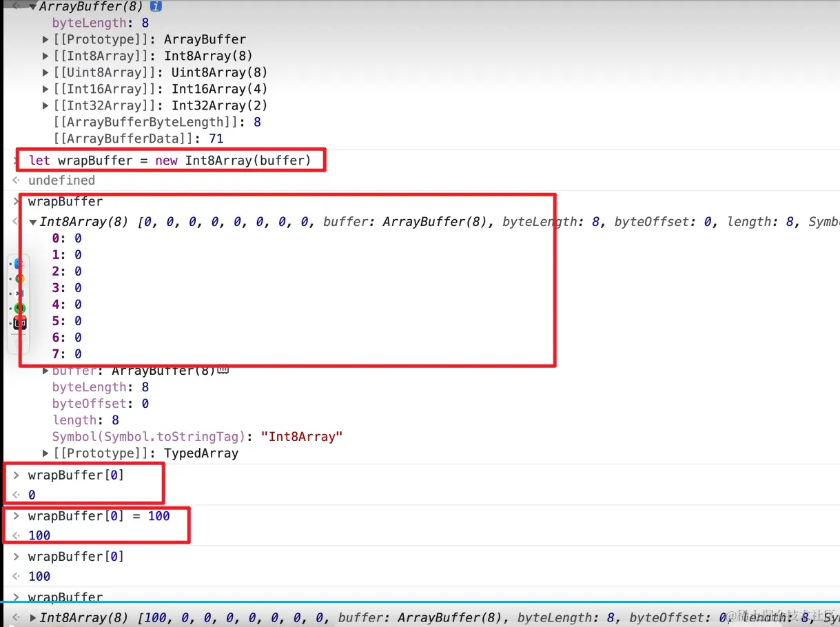The image size is (840, 627).
Task: Click the undefined result line
Action: pos(61,181)
